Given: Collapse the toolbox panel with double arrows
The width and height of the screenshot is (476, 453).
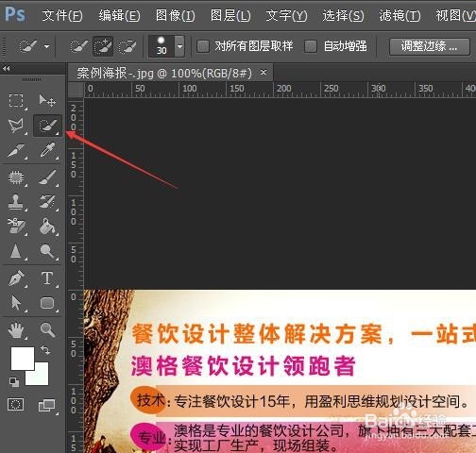Looking at the screenshot, I should (x=6, y=69).
